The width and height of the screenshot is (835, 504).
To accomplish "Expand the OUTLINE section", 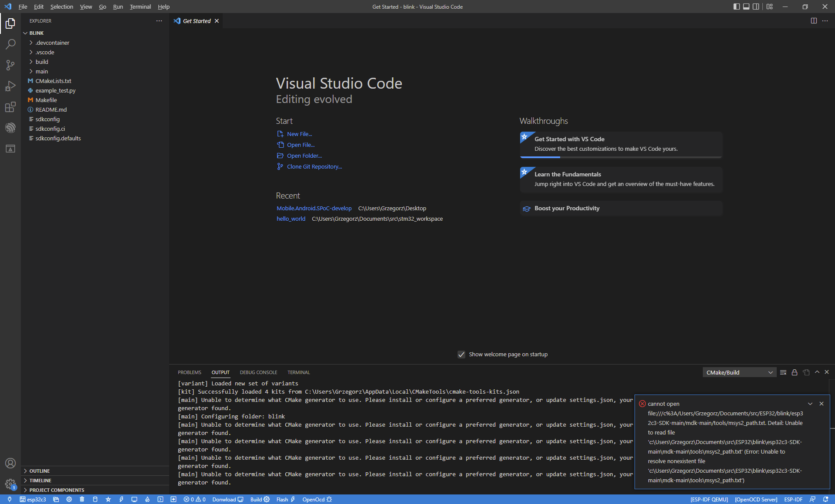I will point(95,471).
